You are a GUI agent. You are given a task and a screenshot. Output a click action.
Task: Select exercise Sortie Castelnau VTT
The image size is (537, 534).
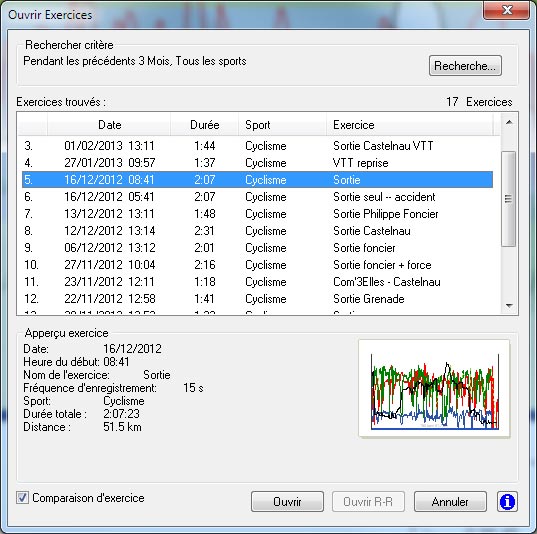pyautogui.click(x=383, y=146)
